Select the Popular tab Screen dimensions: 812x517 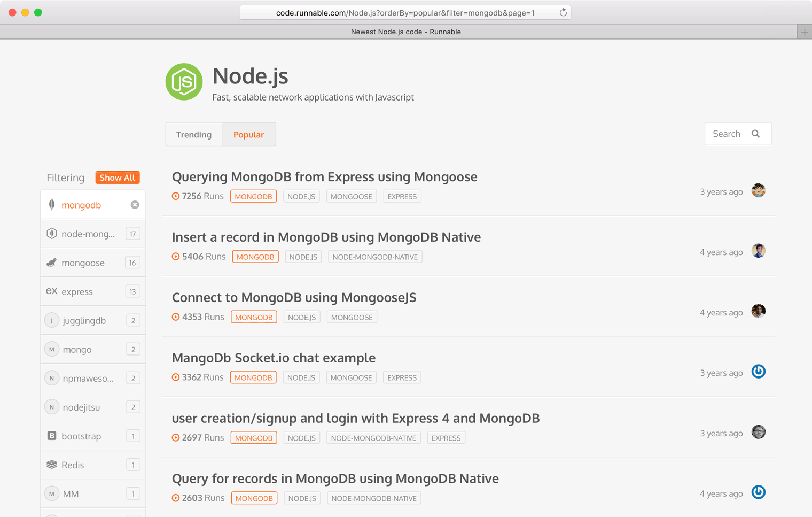(248, 134)
